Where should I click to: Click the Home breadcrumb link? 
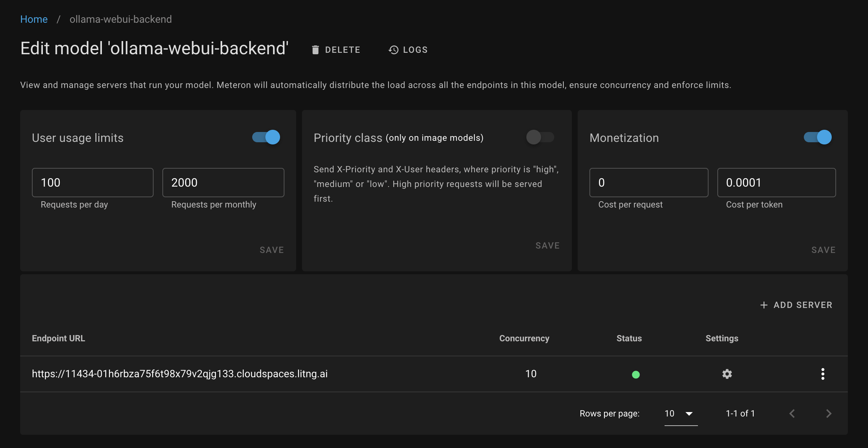pos(34,19)
